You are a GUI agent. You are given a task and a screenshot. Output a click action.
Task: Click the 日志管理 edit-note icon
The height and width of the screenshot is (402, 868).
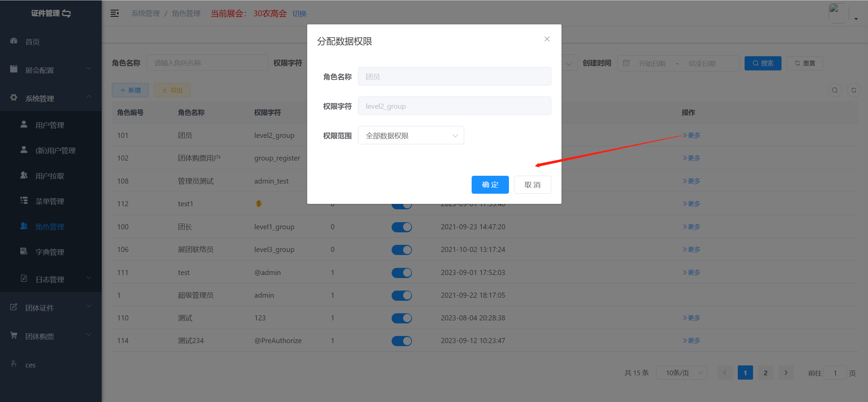coord(24,278)
